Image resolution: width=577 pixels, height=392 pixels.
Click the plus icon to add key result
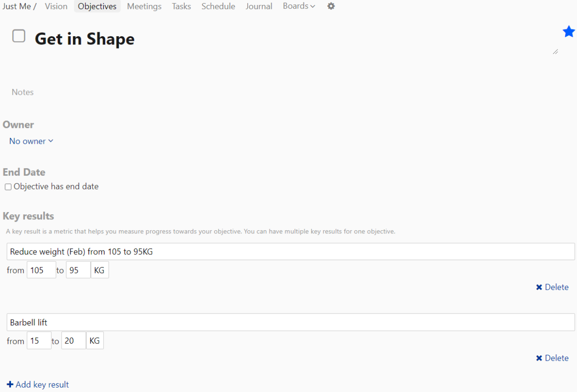tap(10, 384)
